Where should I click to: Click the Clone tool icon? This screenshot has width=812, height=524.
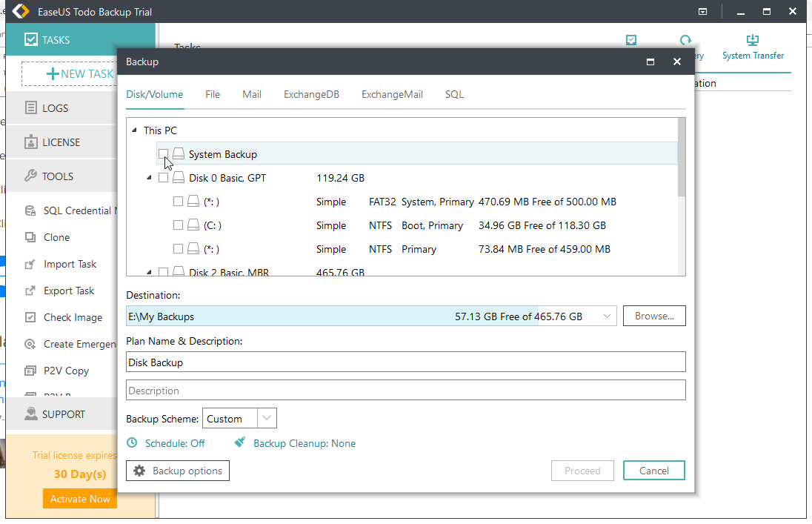(30, 237)
